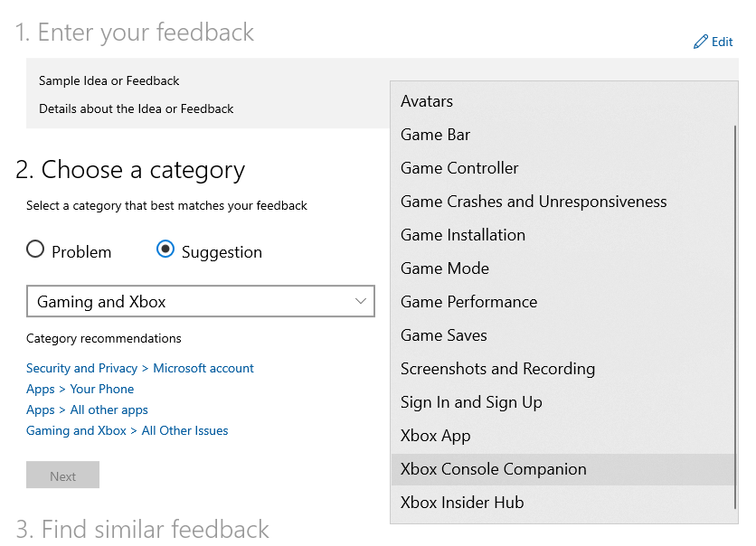Choose Game Bar from the list
The height and width of the screenshot is (546, 756).
click(562, 135)
